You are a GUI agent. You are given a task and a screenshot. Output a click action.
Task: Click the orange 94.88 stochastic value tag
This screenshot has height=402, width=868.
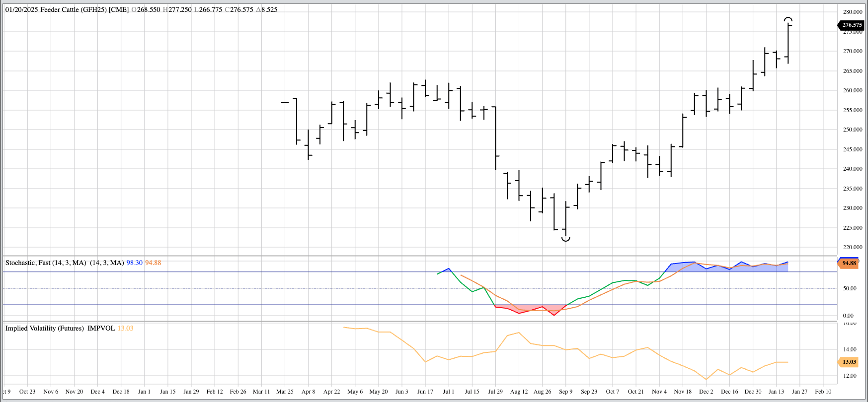click(849, 263)
